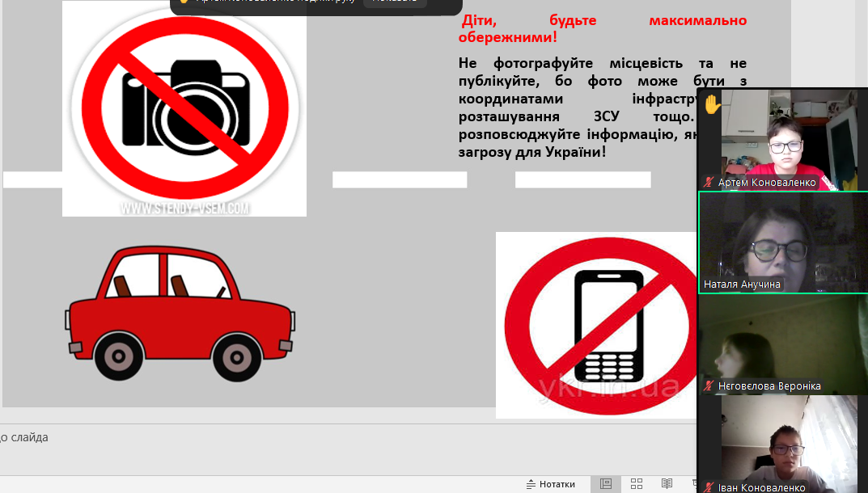This screenshot has width=868, height=493.
Task: Click the paragraph starting 'Не фотографуйте місцевість'
Action: click(x=578, y=107)
